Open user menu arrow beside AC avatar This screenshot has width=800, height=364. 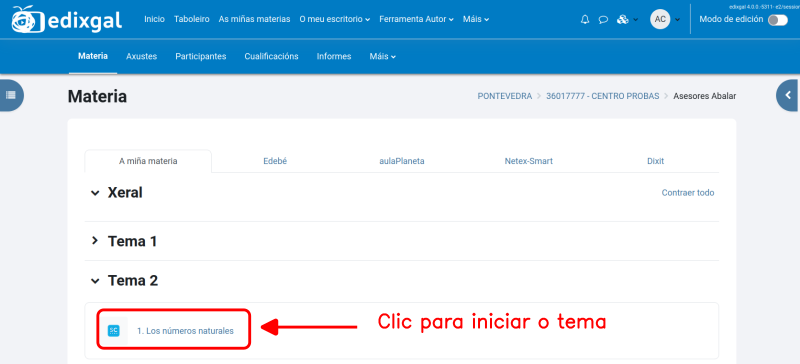pyautogui.click(x=678, y=20)
